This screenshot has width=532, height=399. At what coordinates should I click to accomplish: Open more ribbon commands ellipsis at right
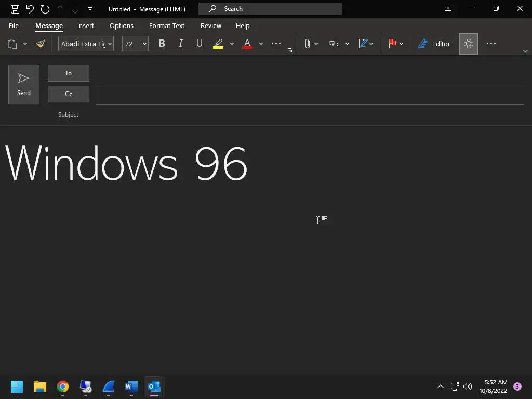click(x=491, y=44)
